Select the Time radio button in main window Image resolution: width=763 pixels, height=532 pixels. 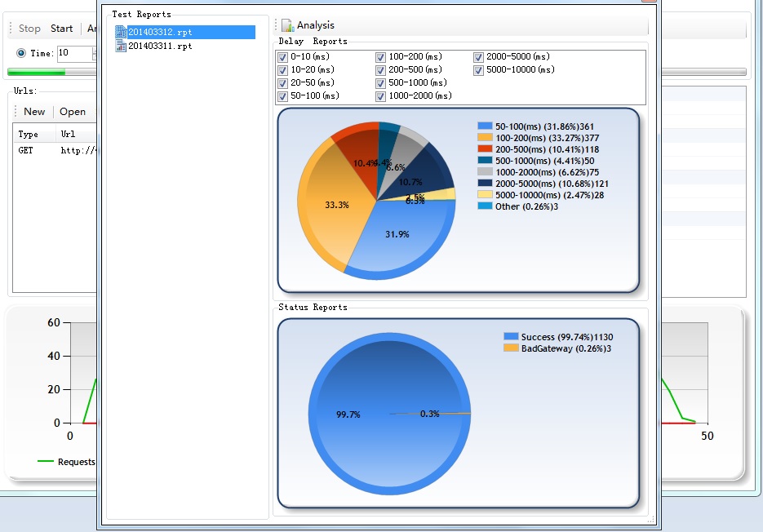21,53
